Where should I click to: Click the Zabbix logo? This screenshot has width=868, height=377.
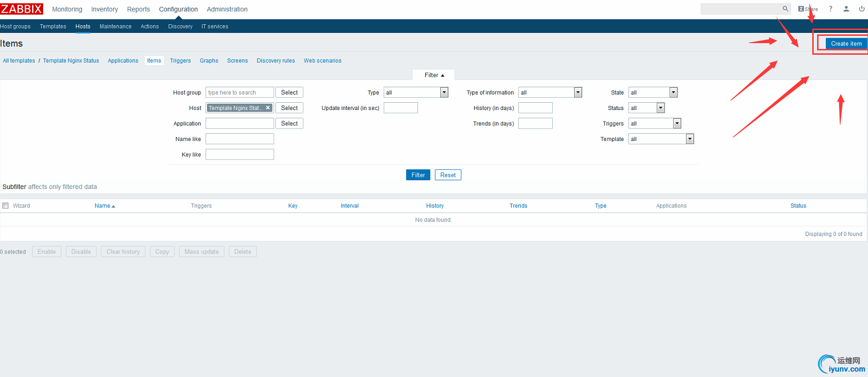tap(21, 9)
